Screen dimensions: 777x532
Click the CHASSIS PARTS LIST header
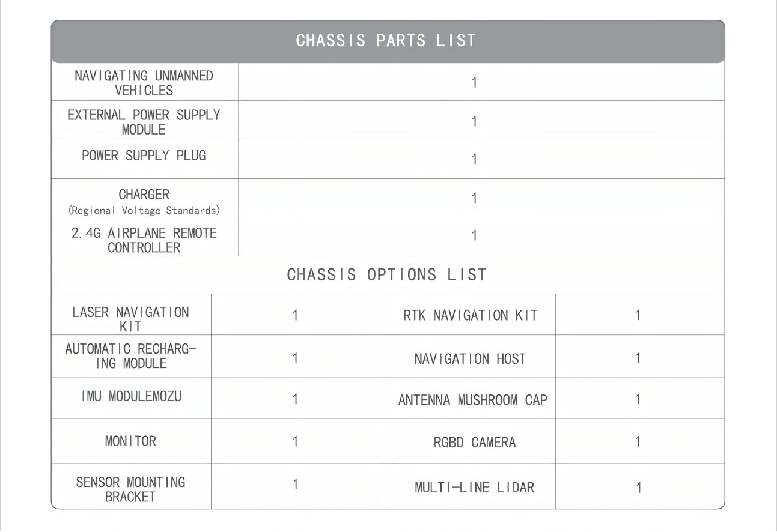tap(385, 41)
